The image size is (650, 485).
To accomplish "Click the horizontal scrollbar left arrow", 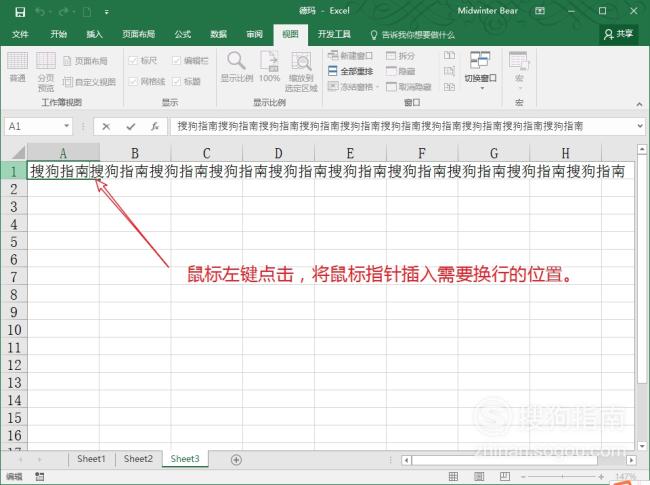I will (x=407, y=460).
